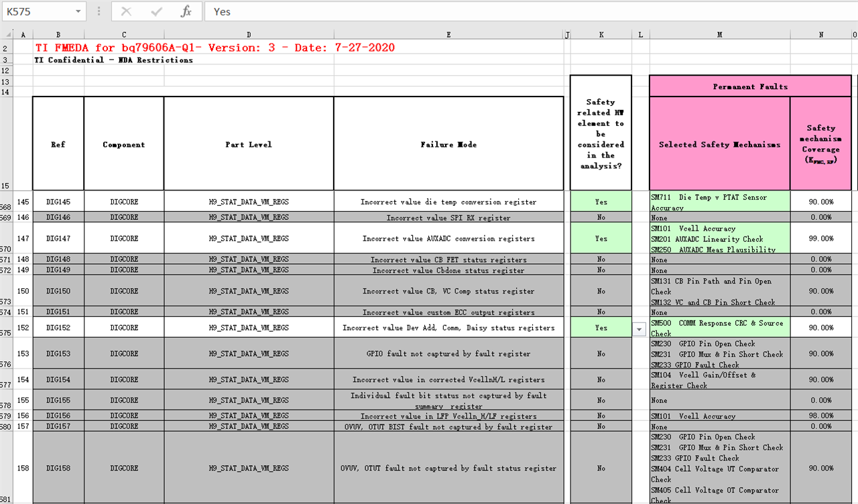Click row number cell 154 in column A
The height and width of the screenshot is (504, 858).
click(x=23, y=379)
